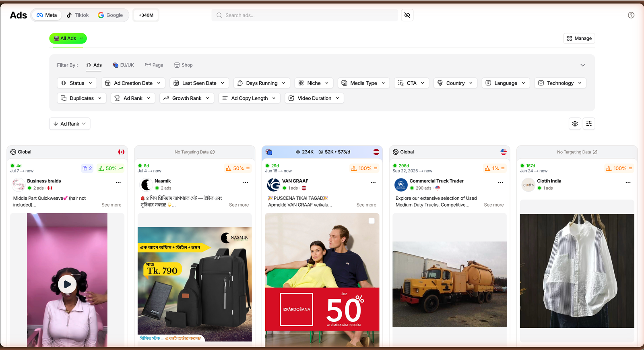Click the duplicates count badge showing 2
The image size is (644, 350).
pos(87,168)
